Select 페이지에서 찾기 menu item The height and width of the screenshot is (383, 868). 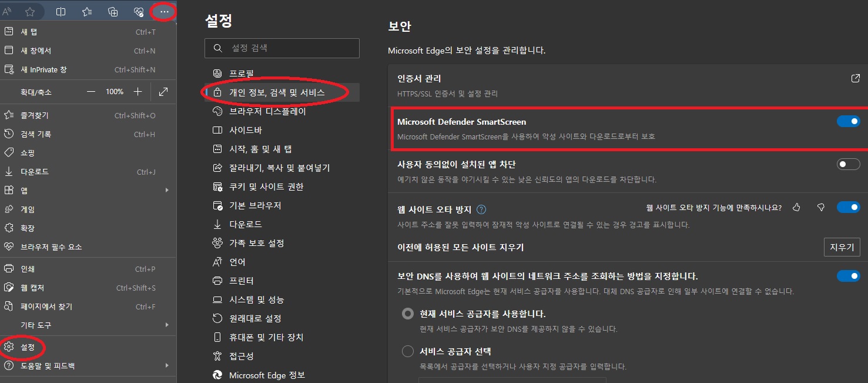coord(88,307)
